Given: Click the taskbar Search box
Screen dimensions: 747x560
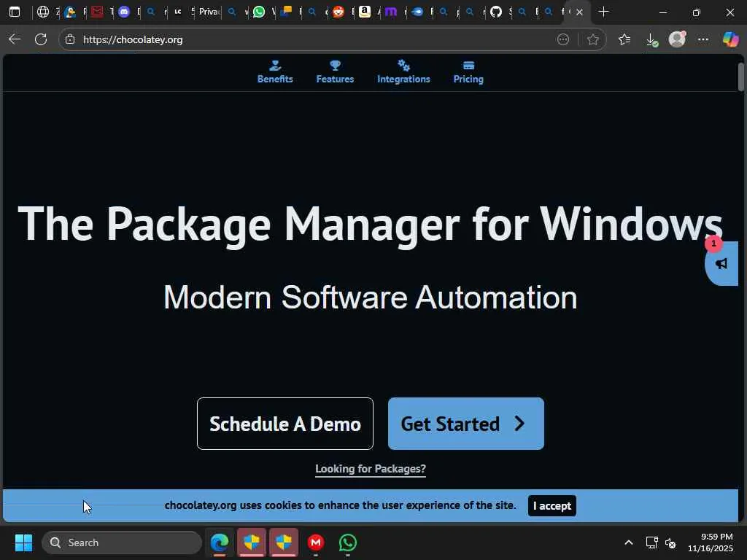Looking at the screenshot, I should (122, 542).
